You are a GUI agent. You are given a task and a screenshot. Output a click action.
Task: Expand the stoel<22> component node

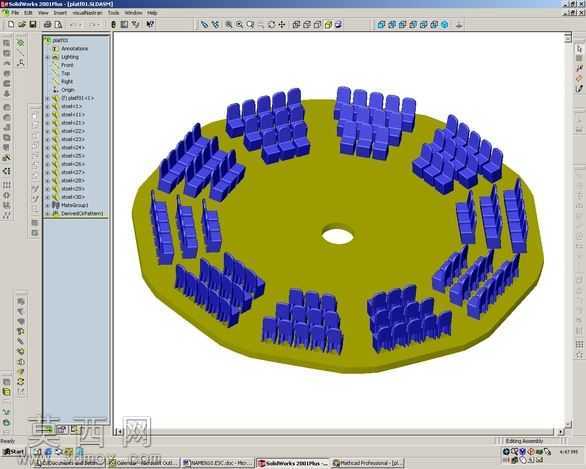[47, 131]
